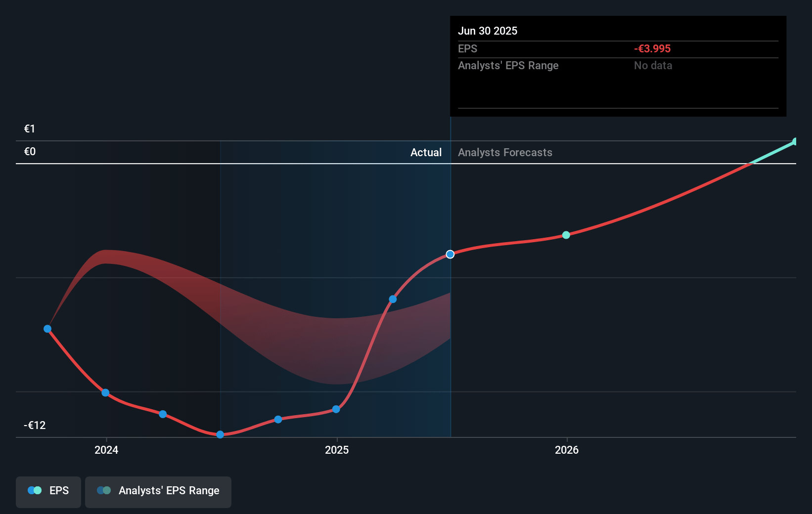Click the leftmost EPS data point before 2024
Image resolution: width=812 pixels, height=514 pixels.
point(47,329)
